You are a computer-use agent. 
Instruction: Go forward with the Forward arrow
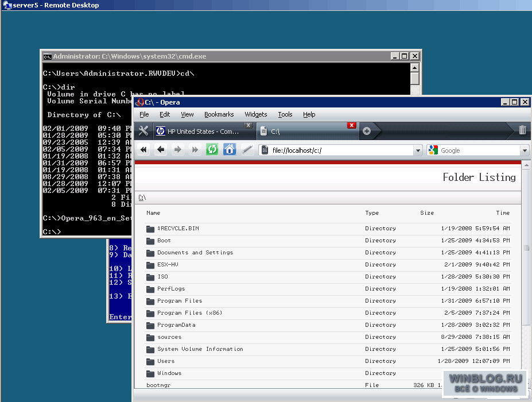point(178,149)
